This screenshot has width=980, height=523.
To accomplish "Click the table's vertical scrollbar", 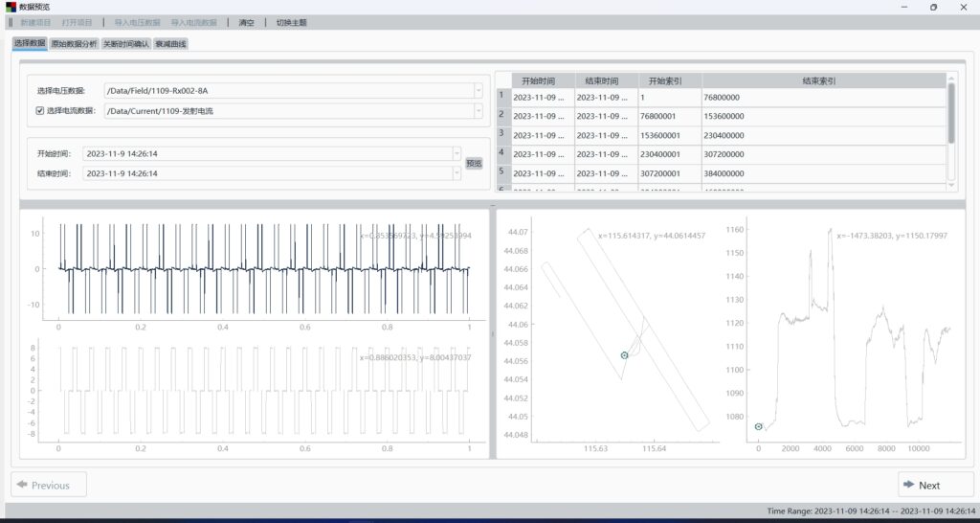I will tap(951, 115).
